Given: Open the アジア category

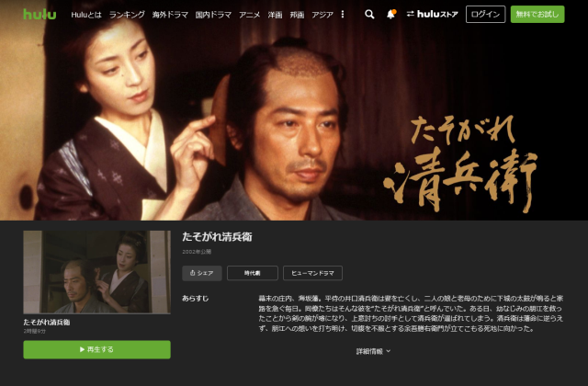Looking at the screenshot, I should 322,15.
